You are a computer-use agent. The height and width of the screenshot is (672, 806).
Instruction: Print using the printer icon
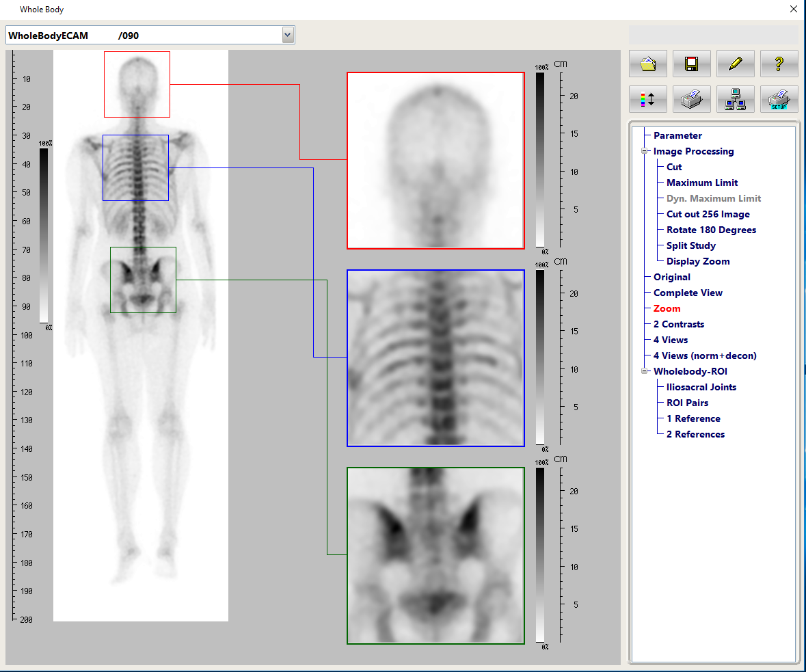click(x=692, y=99)
